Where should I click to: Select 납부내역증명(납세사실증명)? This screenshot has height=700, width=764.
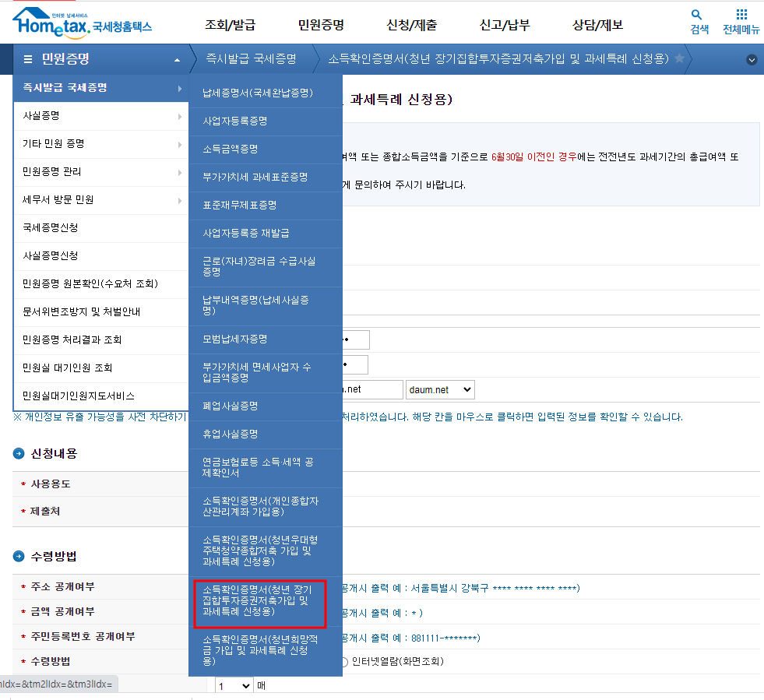pyautogui.click(x=266, y=305)
